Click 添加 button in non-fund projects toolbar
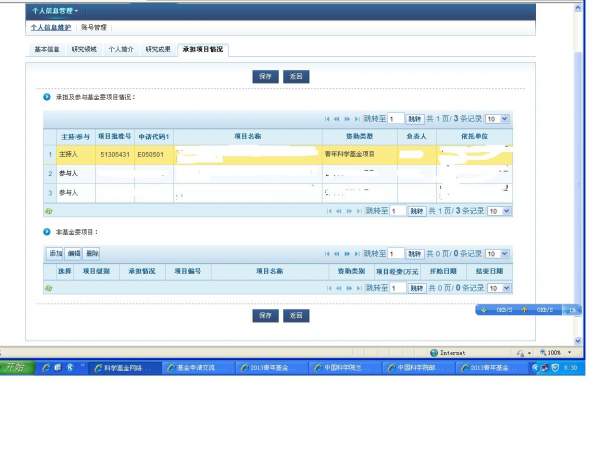The height and width of the screenshot is (450, 600). (56, 253)
